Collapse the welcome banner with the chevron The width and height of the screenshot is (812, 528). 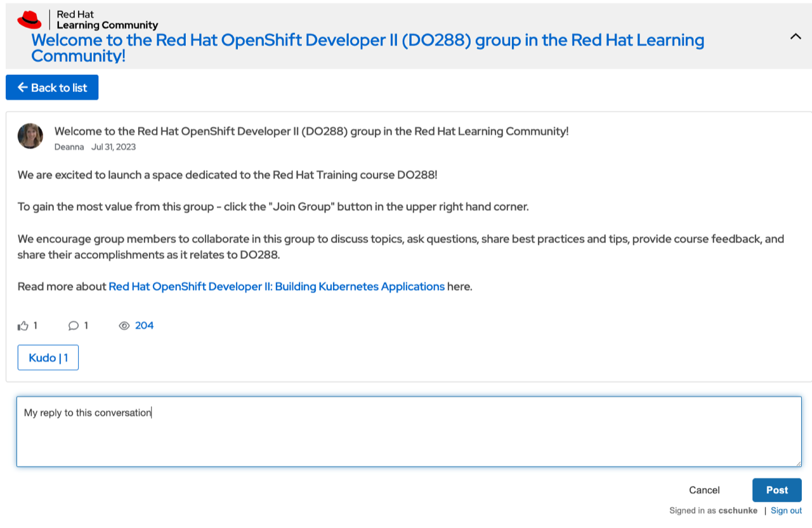pyautogui.click(x=796, y=36)
